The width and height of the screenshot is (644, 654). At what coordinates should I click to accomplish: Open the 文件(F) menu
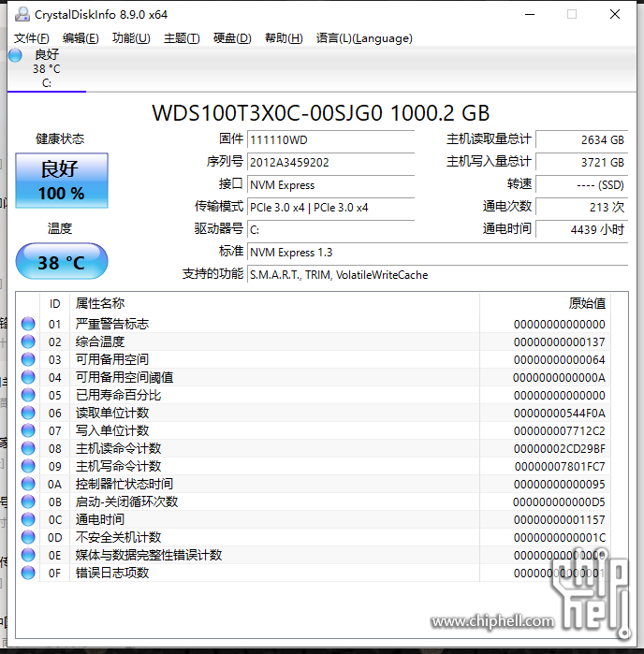[x=31, y=38]
